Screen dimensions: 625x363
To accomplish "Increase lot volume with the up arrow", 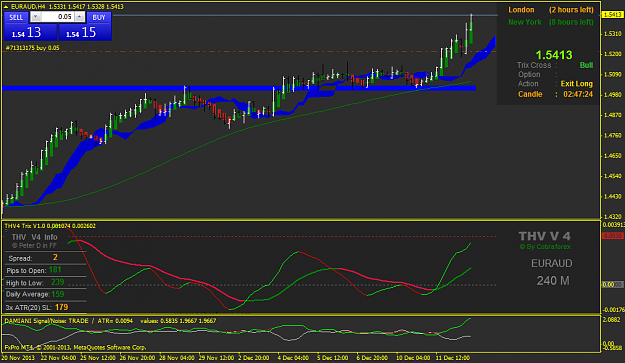I will tap(80, 17).
